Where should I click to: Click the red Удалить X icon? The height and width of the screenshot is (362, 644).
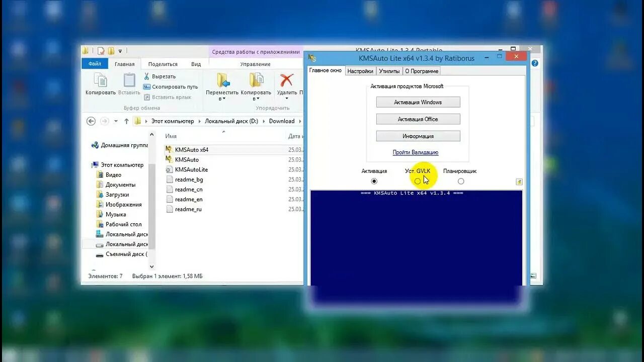point(287,80)
